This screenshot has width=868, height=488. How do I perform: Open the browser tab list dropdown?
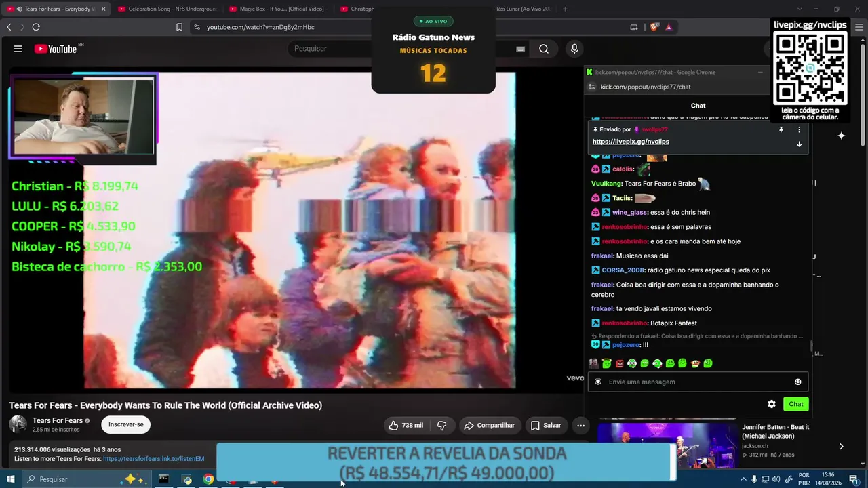tap(799, 9)
